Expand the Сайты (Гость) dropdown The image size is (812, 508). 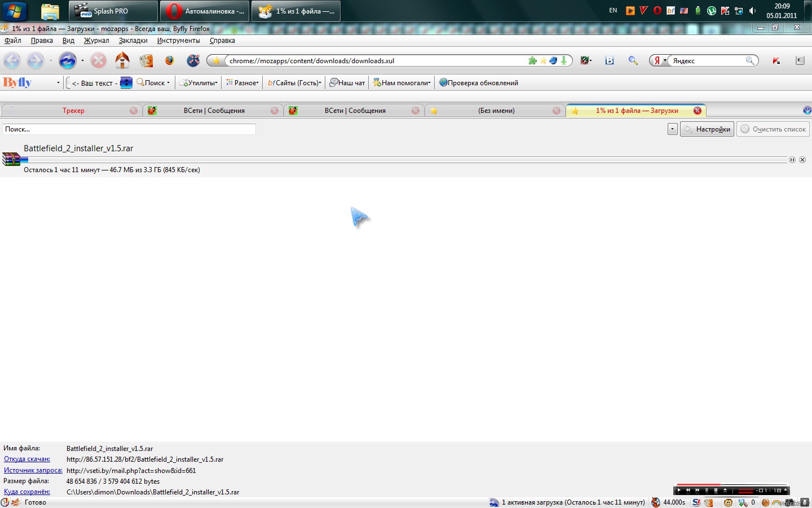(x=320, y=83)
